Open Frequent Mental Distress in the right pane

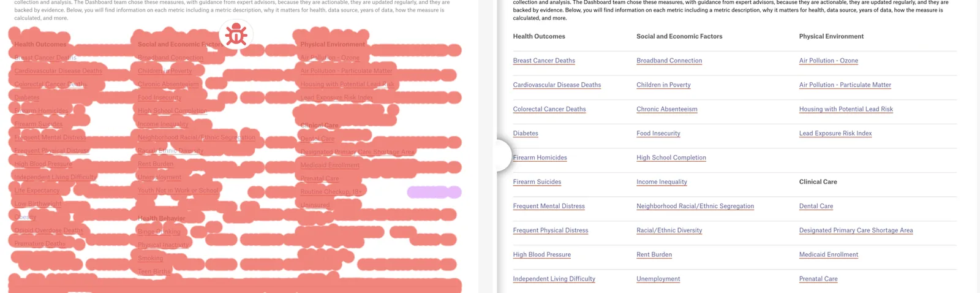549,206
